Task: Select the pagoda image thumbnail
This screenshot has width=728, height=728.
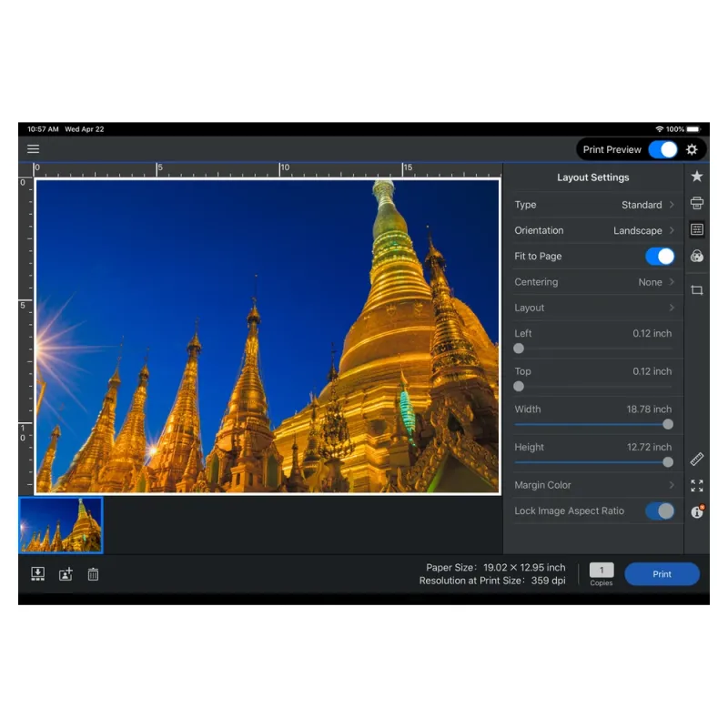Action: 61,525
